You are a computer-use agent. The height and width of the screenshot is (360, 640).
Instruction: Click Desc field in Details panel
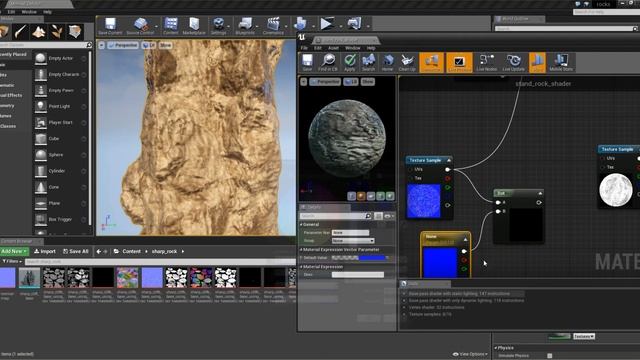pyautogui.click(x=358, y=275)
